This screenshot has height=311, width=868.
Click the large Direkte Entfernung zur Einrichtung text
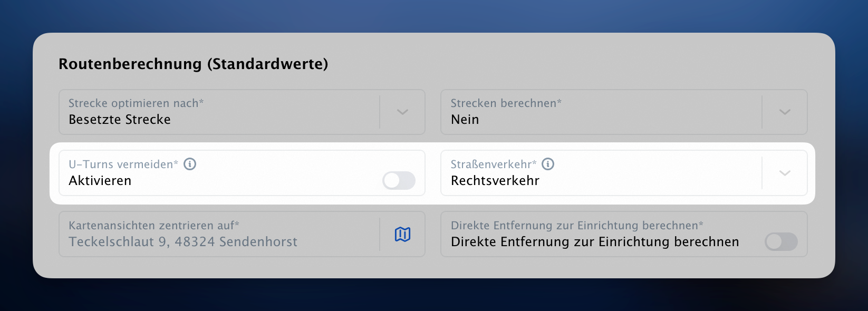point(595,242)
